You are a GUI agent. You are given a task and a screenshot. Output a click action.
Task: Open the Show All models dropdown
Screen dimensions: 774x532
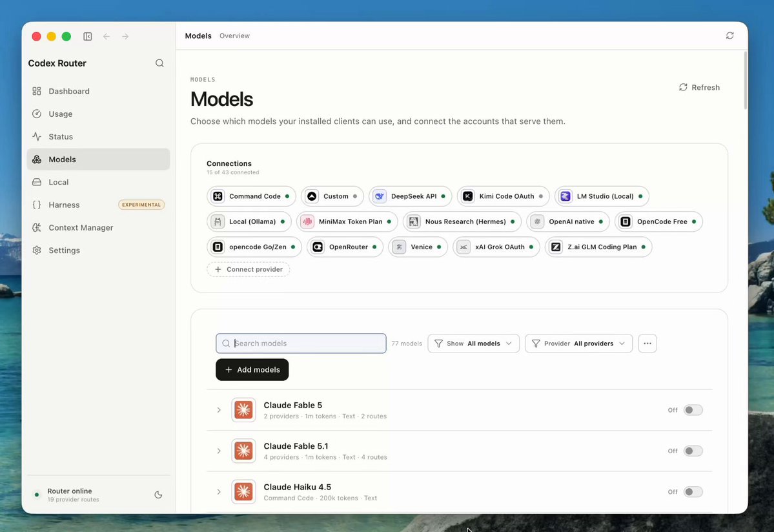[473, 343]
